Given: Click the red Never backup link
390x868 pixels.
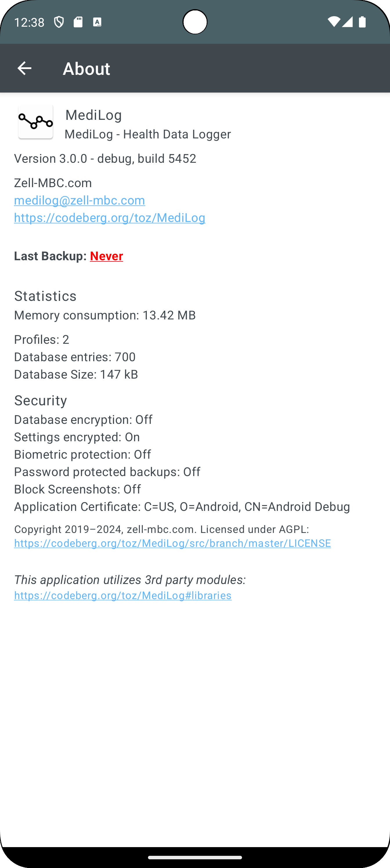Looking at the screenshot, I should click(x=106, y=256).
